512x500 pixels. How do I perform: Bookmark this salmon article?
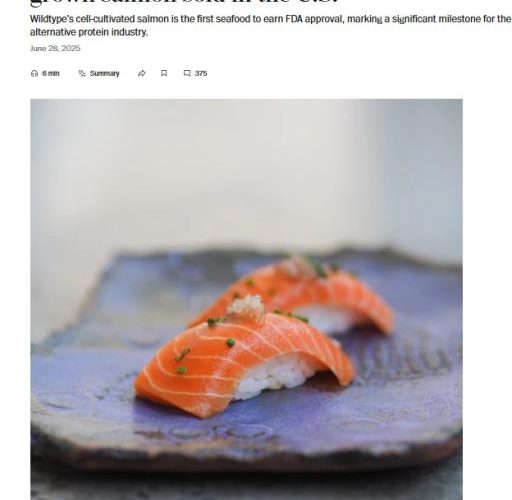(x=164, y=73)
